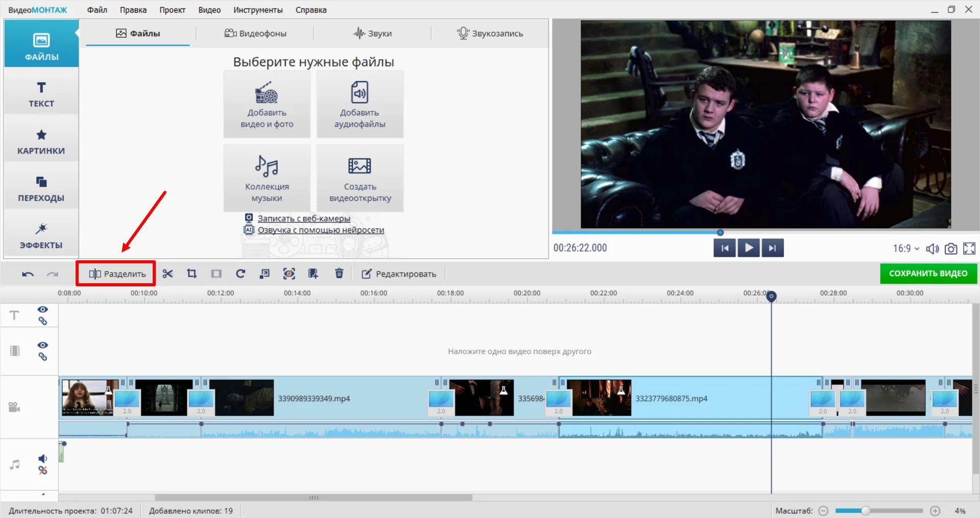
Task: Delete clip with trash icon
Action: [x=339, y=274]
